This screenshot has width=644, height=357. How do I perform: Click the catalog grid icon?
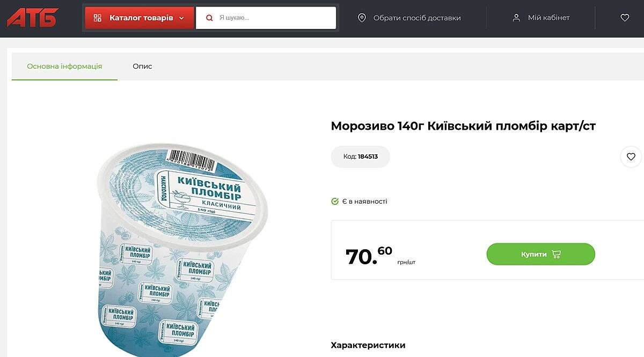(x=97, y=18)
